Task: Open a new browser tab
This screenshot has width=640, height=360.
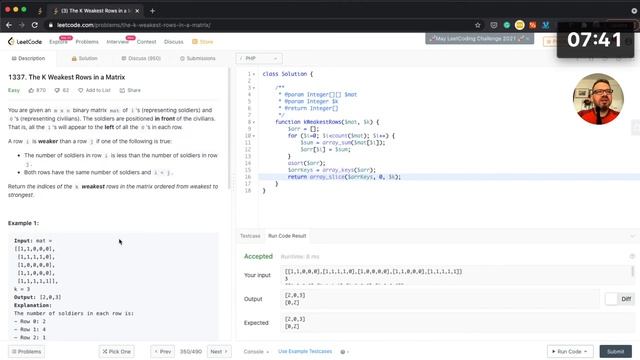Action: tap(152, 11)
